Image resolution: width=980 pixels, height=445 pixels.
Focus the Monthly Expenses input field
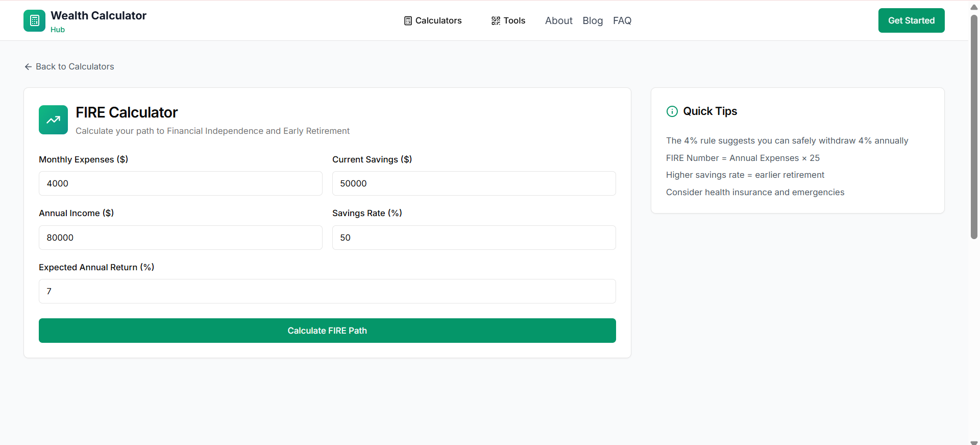(181, 183)
